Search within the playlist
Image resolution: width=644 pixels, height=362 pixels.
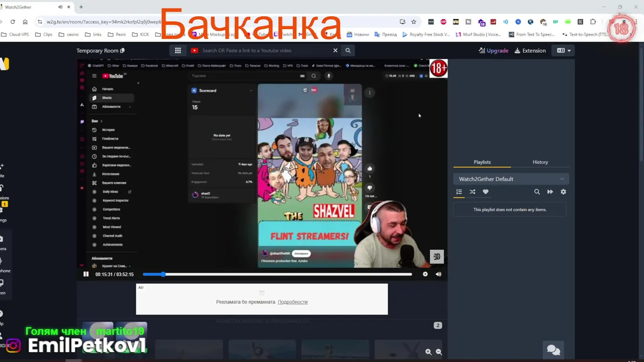point(537,192)
